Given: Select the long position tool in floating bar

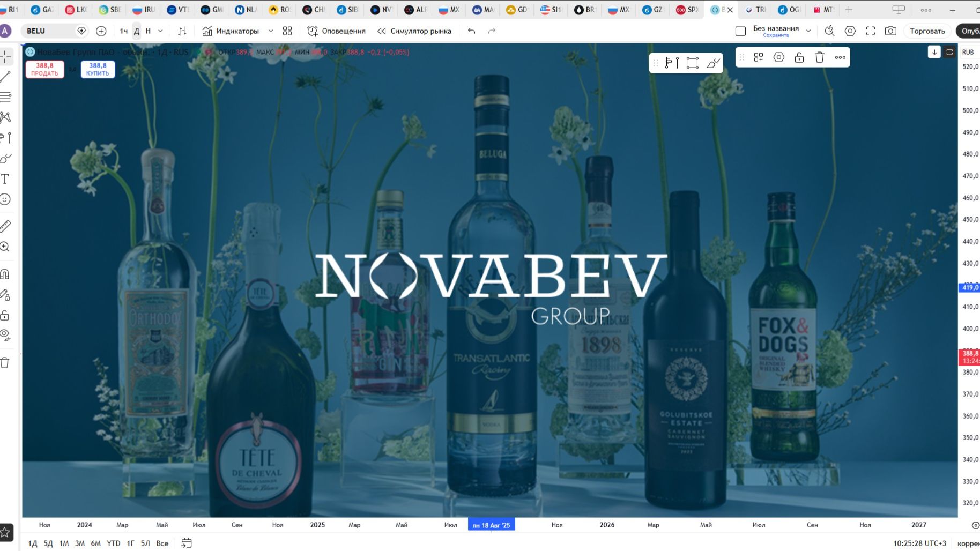Looking at the screenshot, I should click(x=672, y=63).
